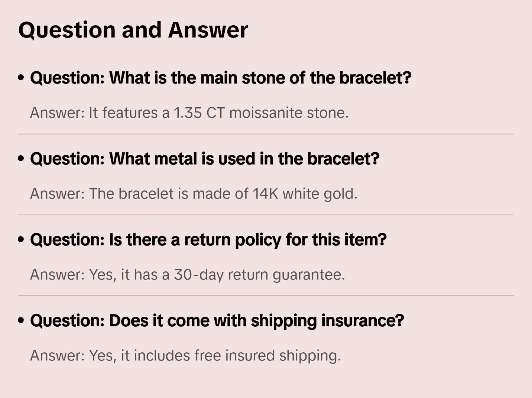Click divider line below the white gold answer
Image resolution: width=532 pixels, height=398 pixels.
266,215
